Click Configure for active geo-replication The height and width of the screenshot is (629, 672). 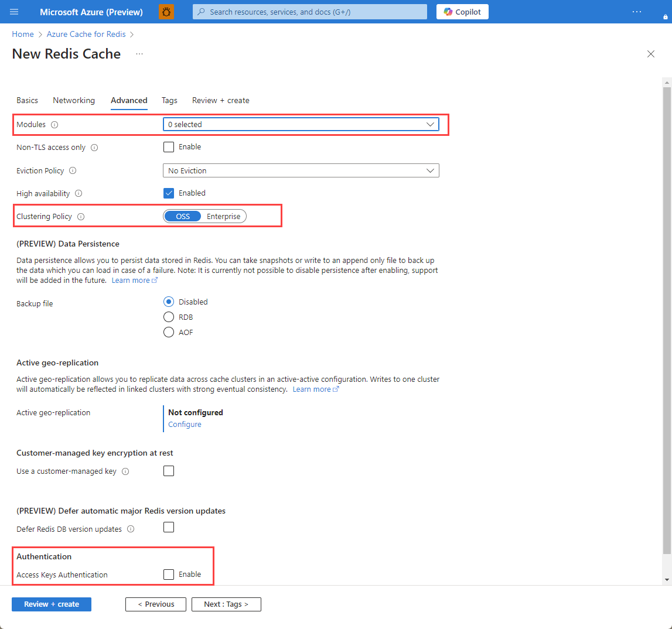coord(185,424)
